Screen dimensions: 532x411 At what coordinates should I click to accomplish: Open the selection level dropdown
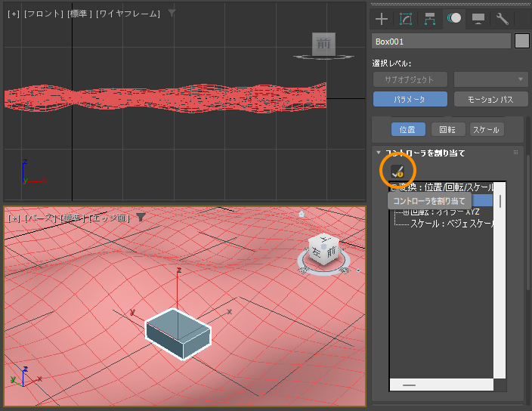coord(491,79)
